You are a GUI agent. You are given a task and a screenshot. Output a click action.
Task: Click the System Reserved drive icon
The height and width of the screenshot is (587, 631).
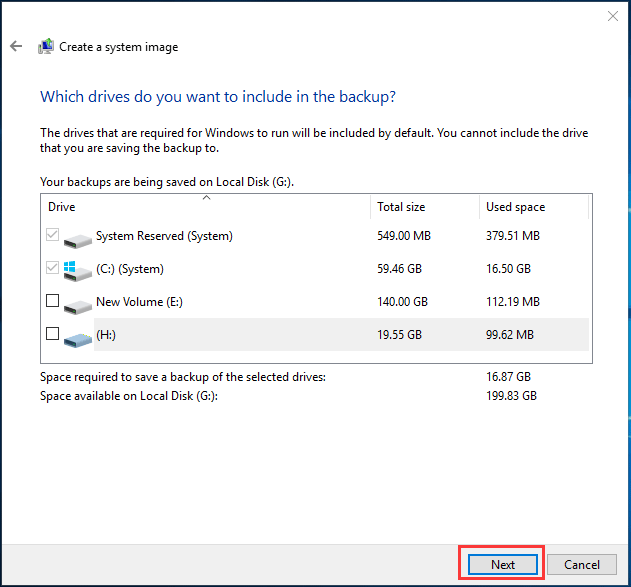78,240
